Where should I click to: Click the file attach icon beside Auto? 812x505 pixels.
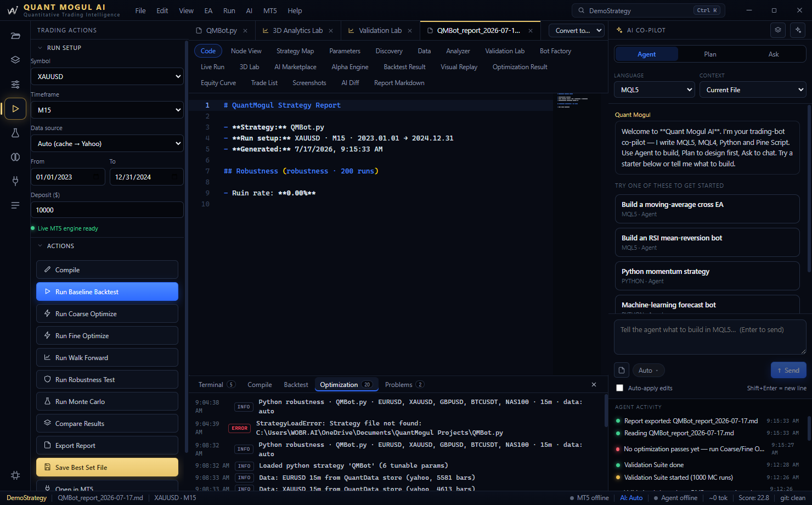[x=622, y=371]
